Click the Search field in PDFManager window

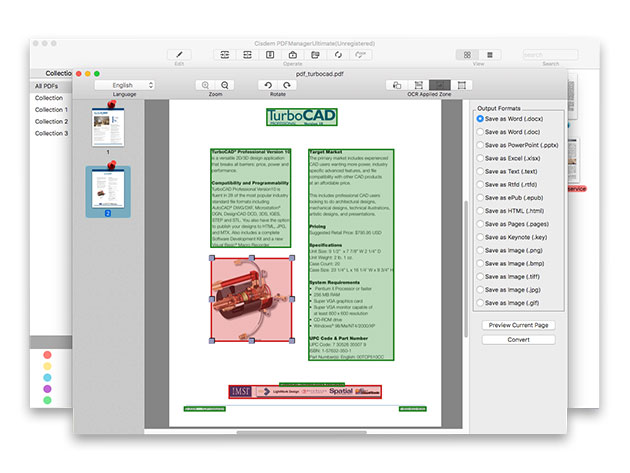[x=550, y=55]
